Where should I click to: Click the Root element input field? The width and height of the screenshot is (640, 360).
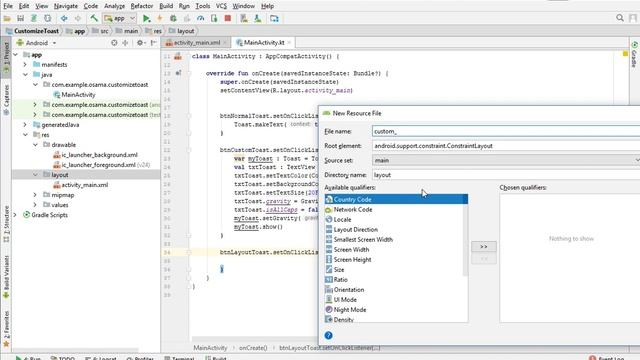pos(506,146)
